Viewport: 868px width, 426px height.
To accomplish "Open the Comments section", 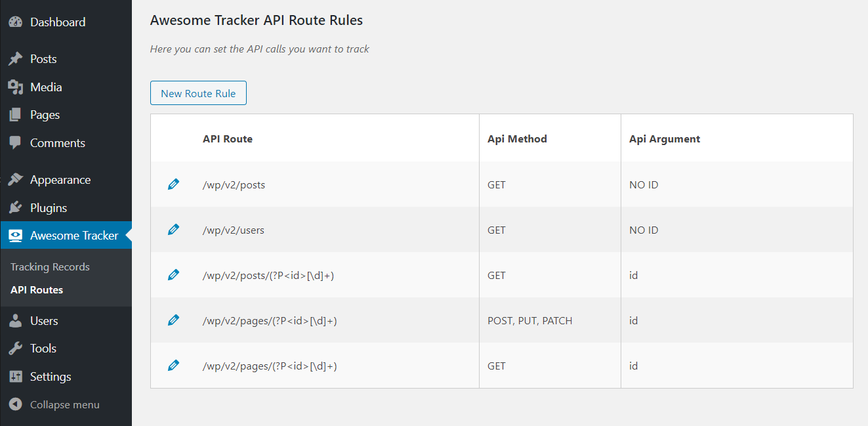I will tap(58, 143).
